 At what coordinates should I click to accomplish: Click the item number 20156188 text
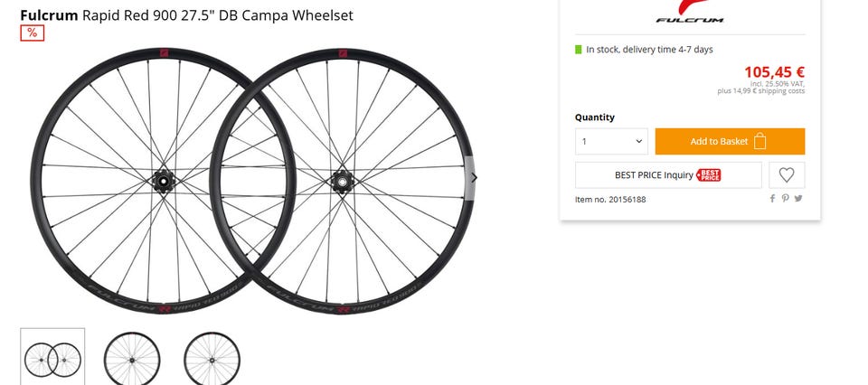(610, 199)
